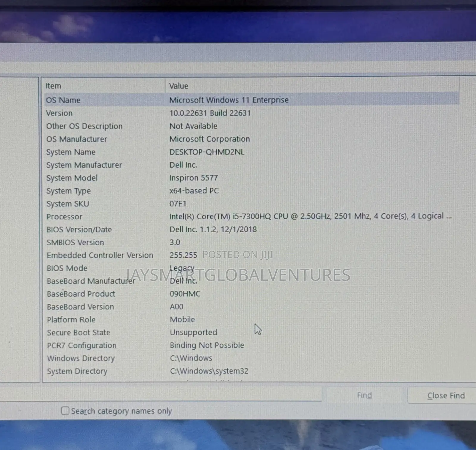Click the Find button

(x=364, y=396)
